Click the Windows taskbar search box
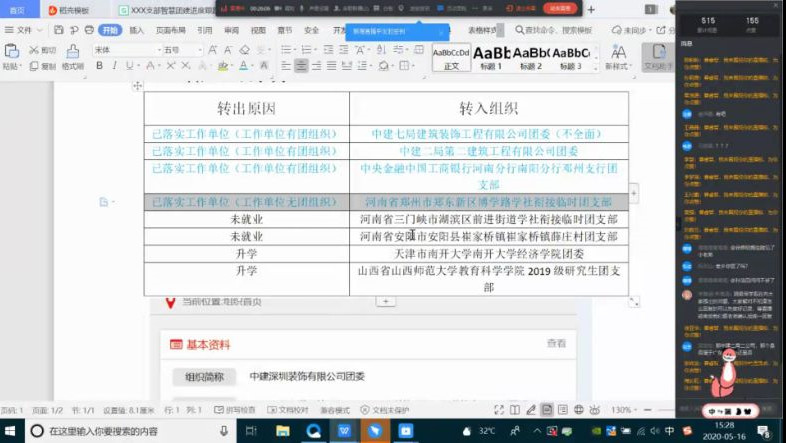 (129, 431)
